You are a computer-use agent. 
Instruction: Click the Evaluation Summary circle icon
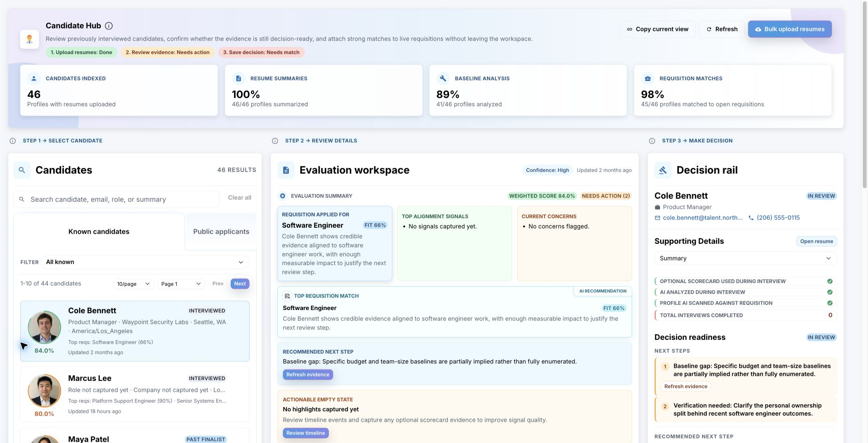point(283,195)
